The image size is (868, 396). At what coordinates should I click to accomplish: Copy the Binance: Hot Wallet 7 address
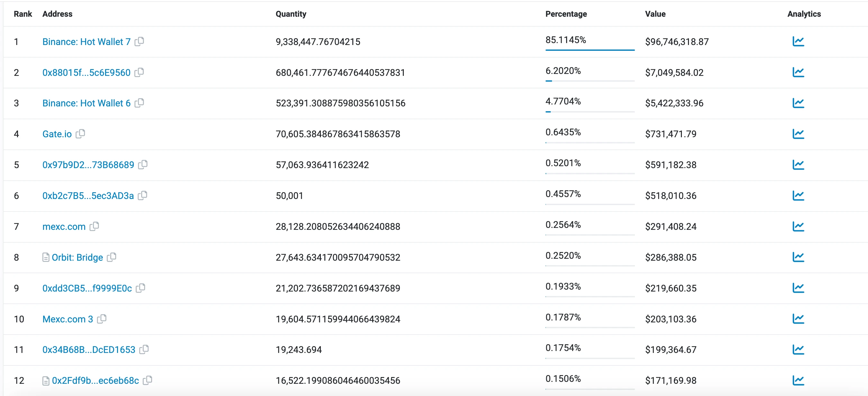coord(140,41)
